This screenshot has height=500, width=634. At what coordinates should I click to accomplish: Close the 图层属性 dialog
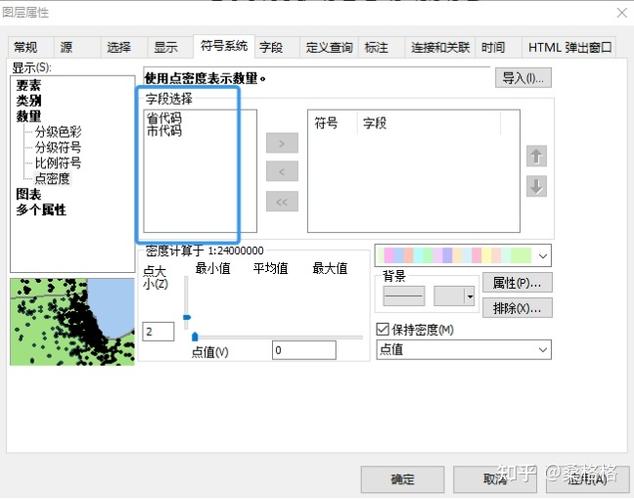[x=622, y=13]
